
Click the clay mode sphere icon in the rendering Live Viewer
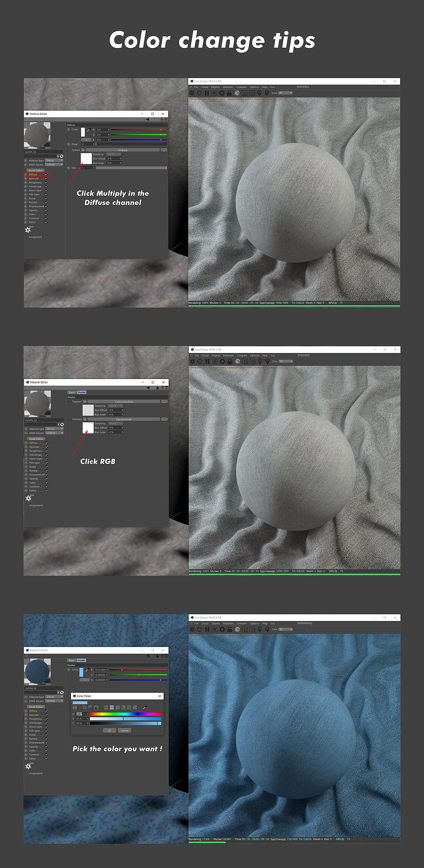point(237,629)
